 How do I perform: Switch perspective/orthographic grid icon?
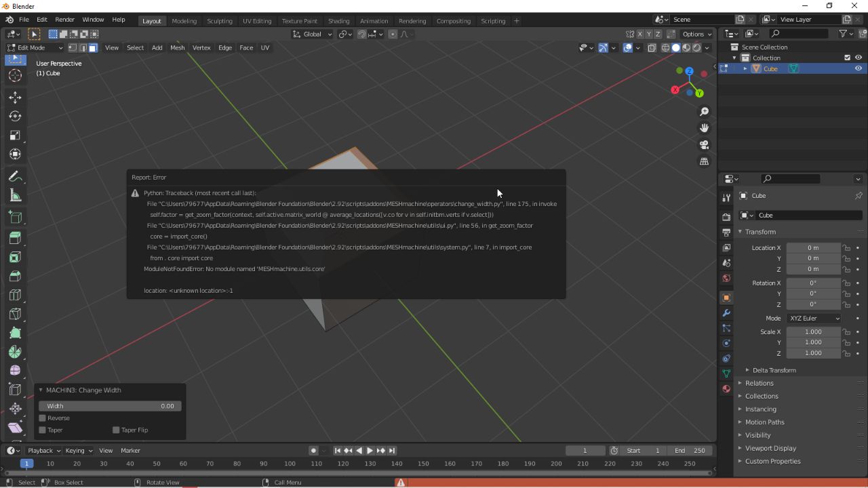click(704, 161)
